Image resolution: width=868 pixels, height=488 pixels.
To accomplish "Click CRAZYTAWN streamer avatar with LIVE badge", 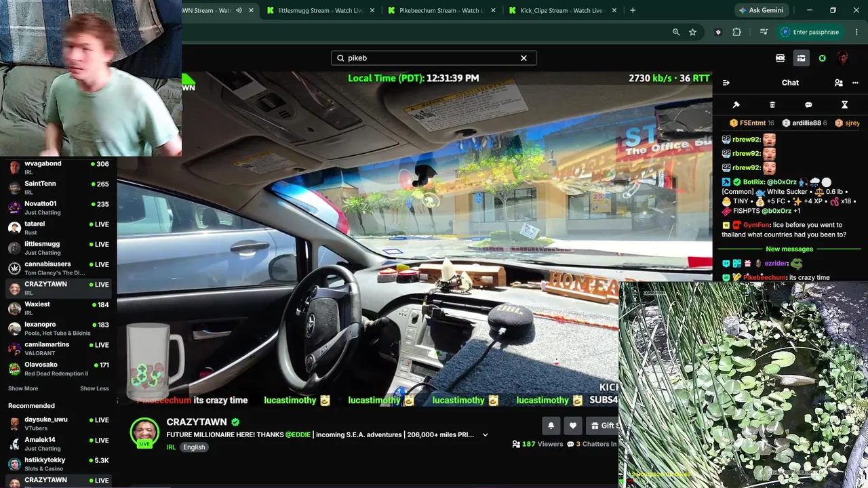I will point(144,432).
